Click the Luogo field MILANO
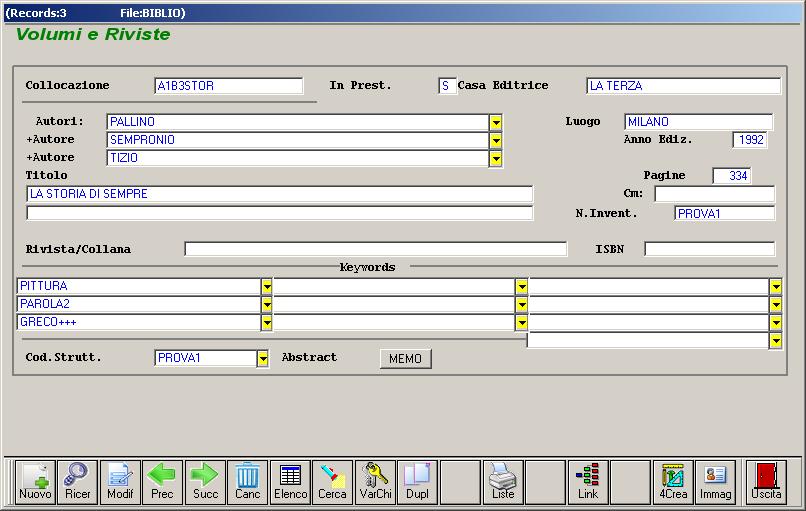Viewport: 806px width, 511px height. tap(698, 122)
